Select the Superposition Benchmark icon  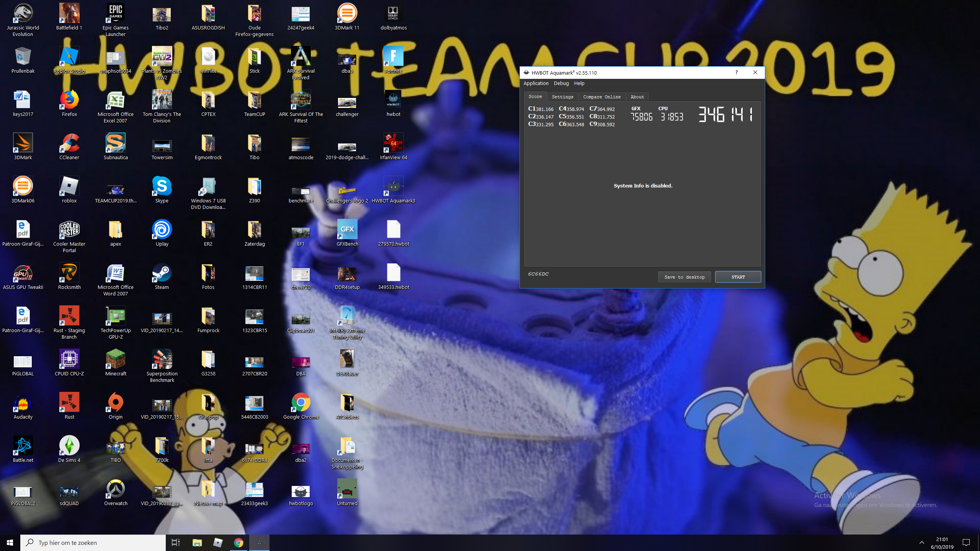[162, 366]
